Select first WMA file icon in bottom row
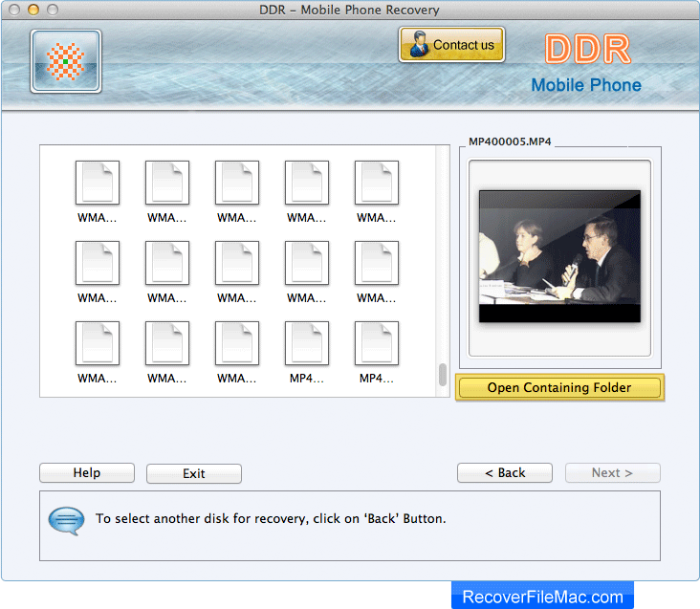The width and height of the screenshot is (700, 609). [x=98, y=343]
